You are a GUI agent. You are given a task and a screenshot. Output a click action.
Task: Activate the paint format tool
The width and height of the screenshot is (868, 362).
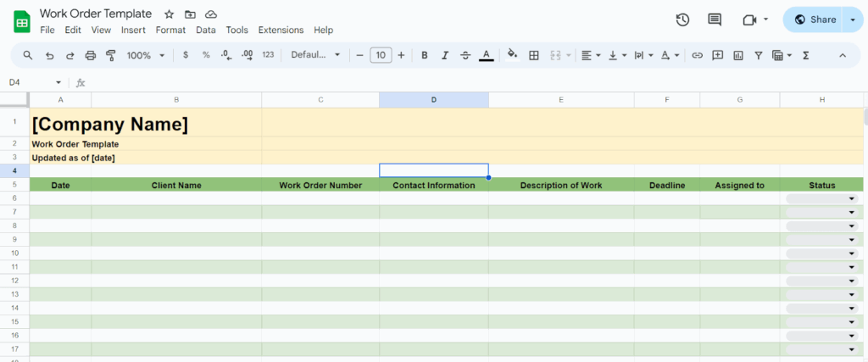click(111, 55)
